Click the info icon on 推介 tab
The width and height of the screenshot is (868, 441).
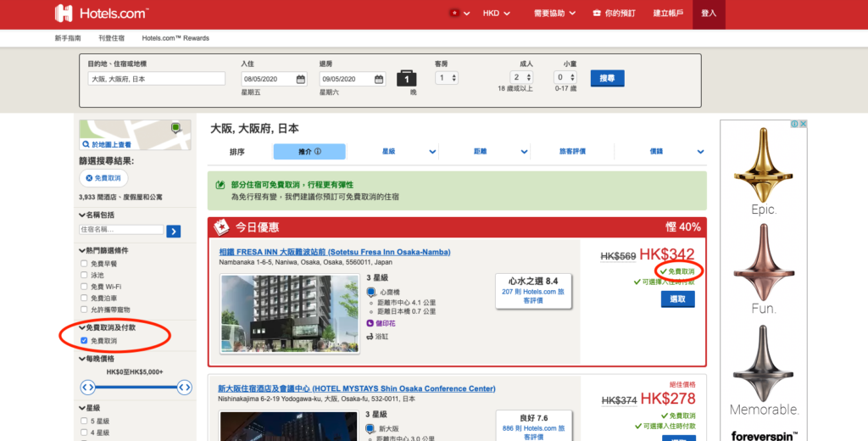point(318,151)
